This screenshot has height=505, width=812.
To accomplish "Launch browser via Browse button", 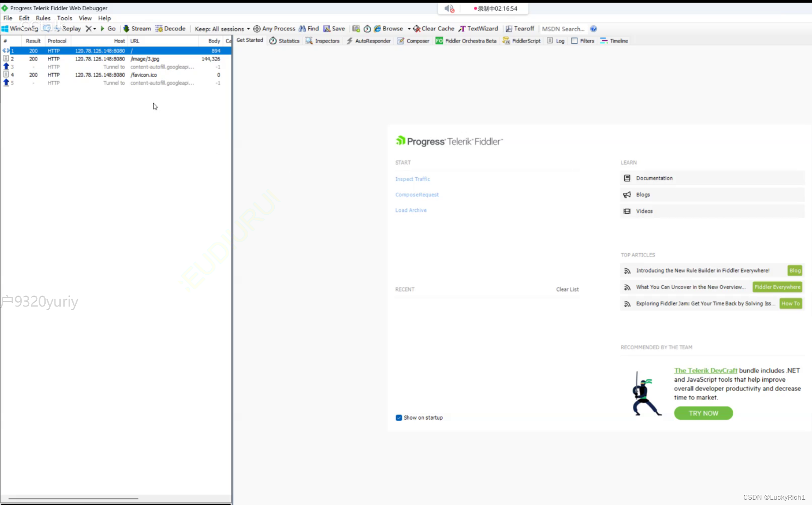I will [x=388, y=28].
